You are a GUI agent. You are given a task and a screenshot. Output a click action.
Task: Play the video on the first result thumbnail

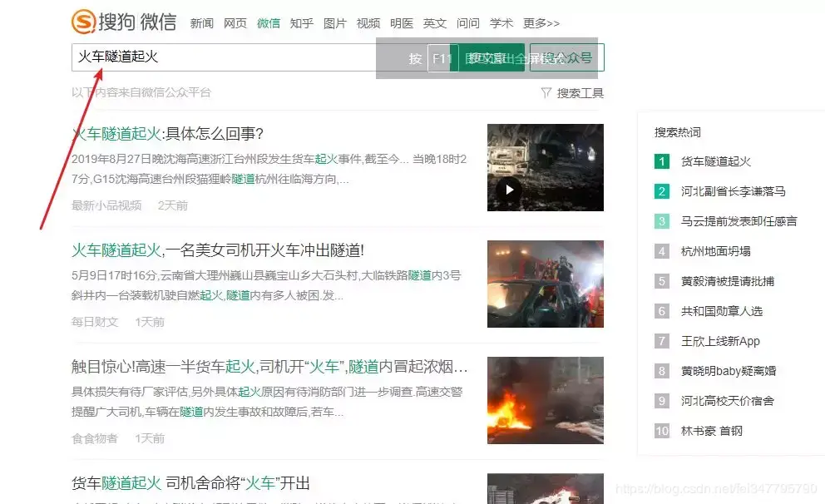click(x=508, y=190)
